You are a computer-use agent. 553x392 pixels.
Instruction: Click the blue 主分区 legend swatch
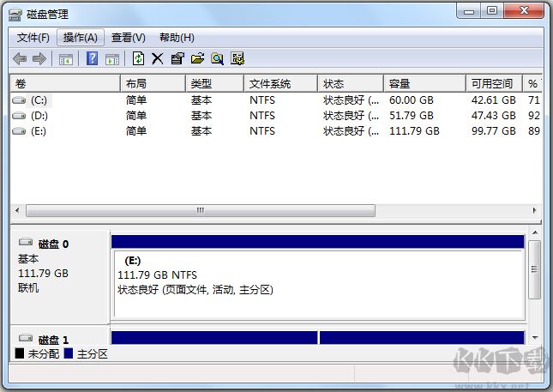[69, 353]
